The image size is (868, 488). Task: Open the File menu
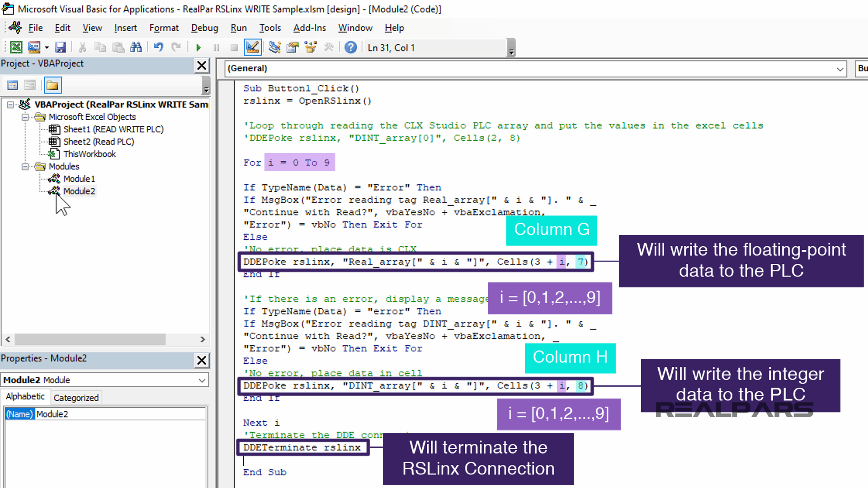[x=35, y=28]
